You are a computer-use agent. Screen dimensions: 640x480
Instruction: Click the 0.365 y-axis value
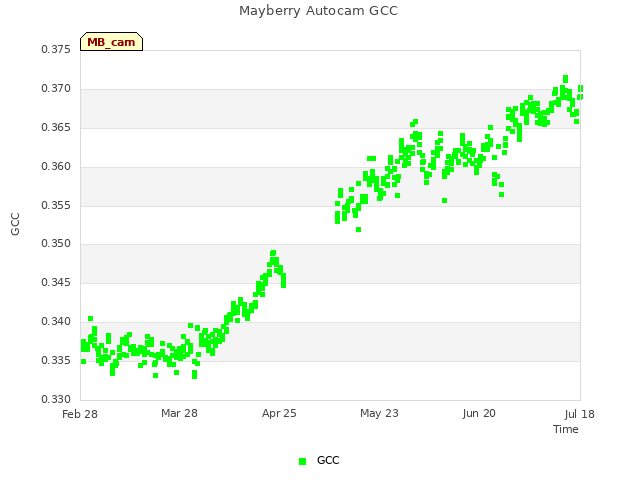pos(56,127)
